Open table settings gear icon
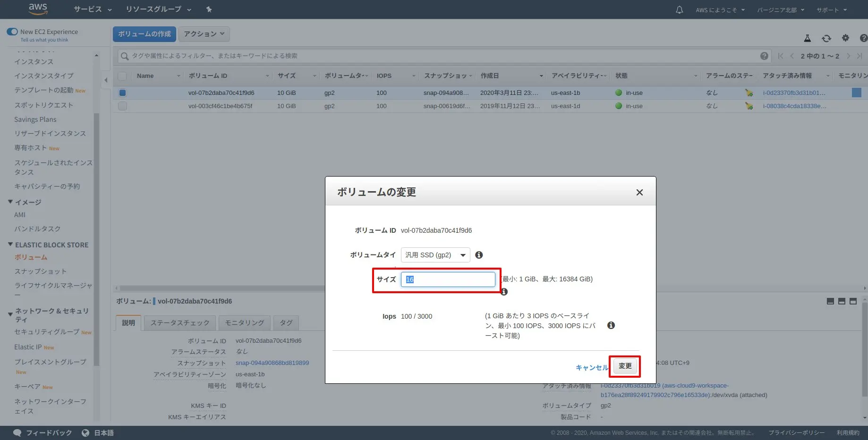This screenshot has height=440, width=868. (x=845, y=38)
